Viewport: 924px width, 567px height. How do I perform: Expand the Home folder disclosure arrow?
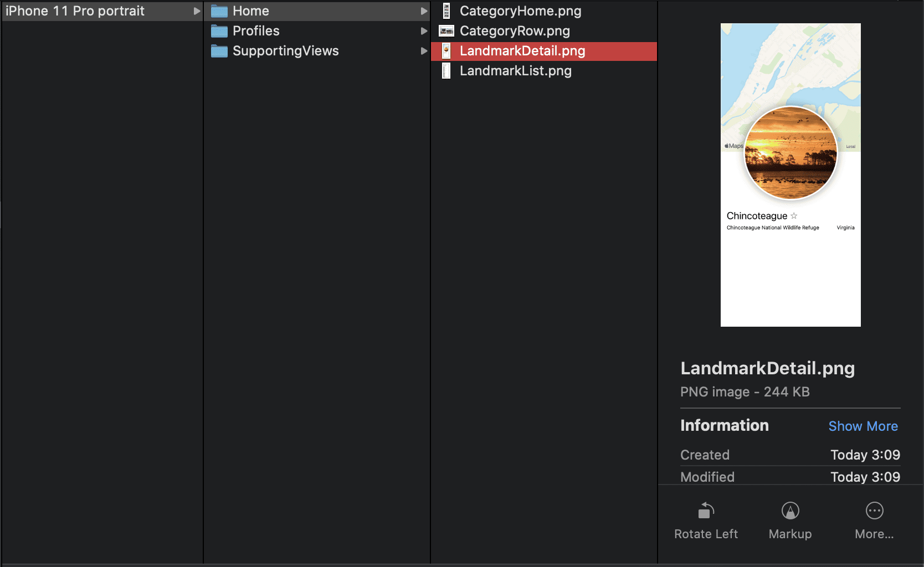(424, 11)
